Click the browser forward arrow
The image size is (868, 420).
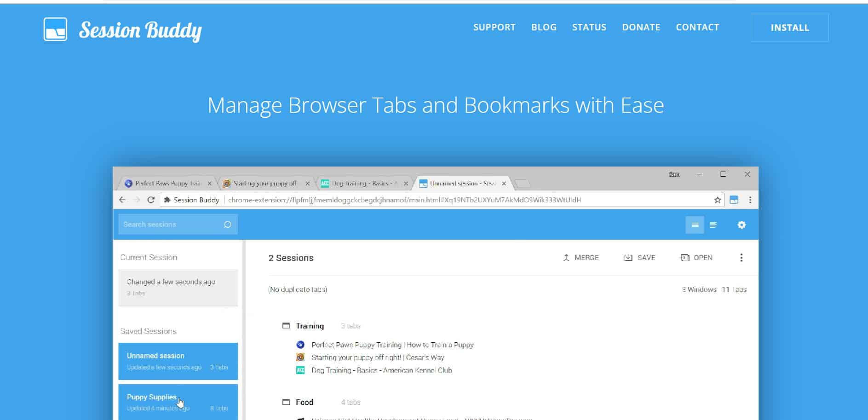[137, 200]
